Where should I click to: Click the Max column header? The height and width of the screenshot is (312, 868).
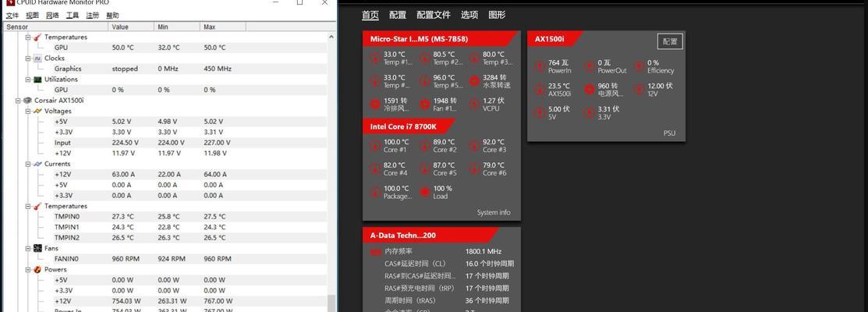[x=222, y=27]
